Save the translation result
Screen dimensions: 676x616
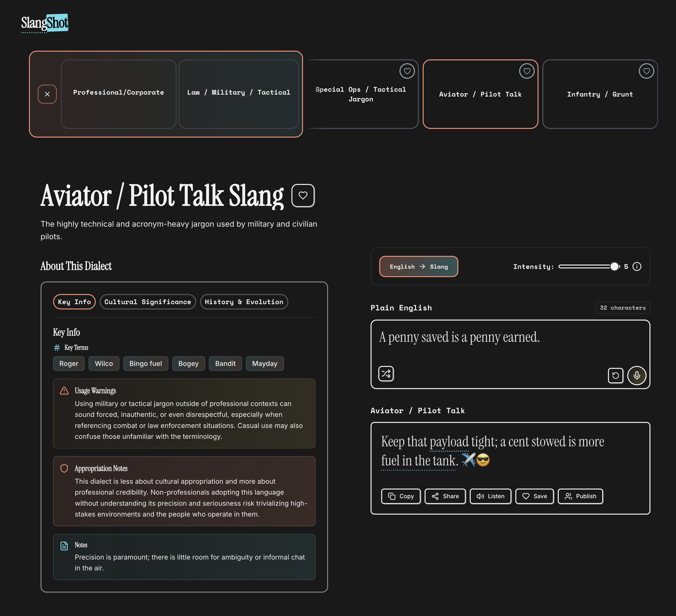tap(534, 496)
